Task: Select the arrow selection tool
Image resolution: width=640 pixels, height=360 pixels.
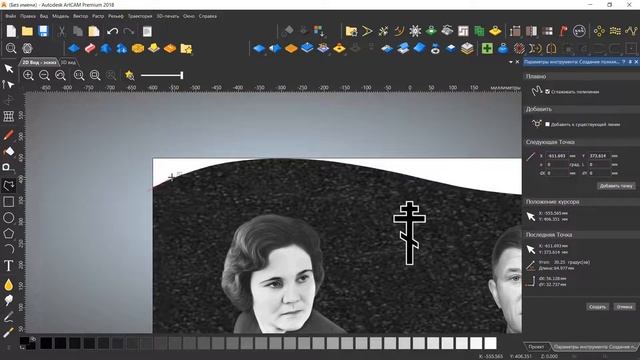Action: coord(9,69)
